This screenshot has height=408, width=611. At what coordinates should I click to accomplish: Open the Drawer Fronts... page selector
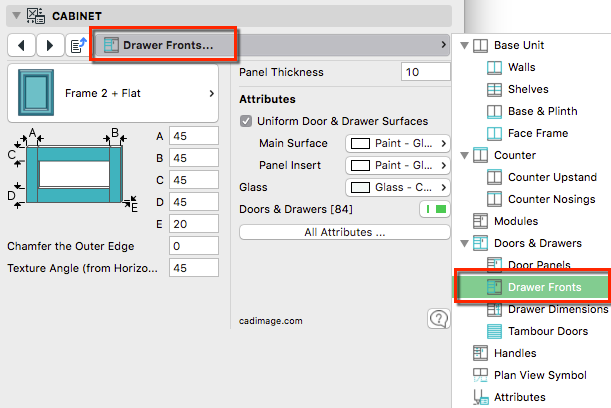coord(165,45)
